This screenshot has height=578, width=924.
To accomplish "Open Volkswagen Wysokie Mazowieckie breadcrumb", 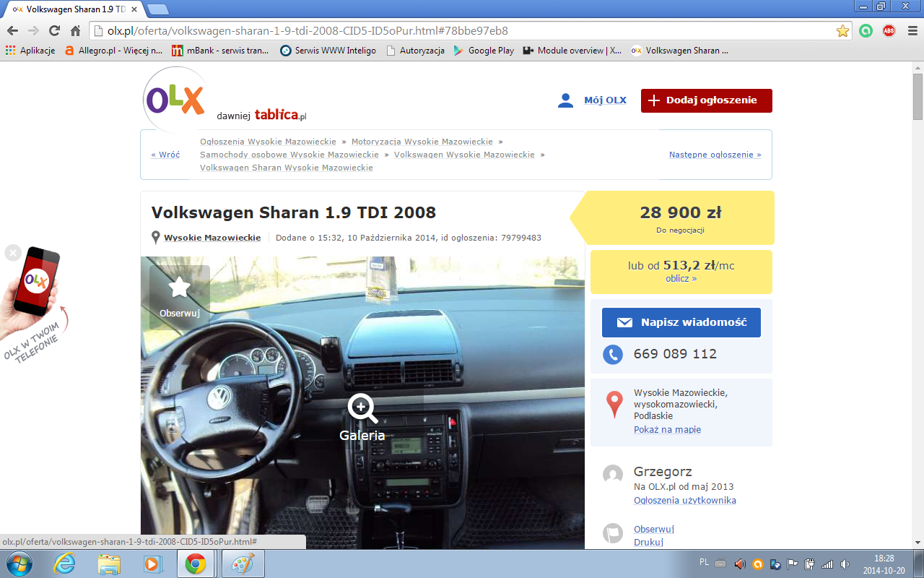I will pos(464,155).
